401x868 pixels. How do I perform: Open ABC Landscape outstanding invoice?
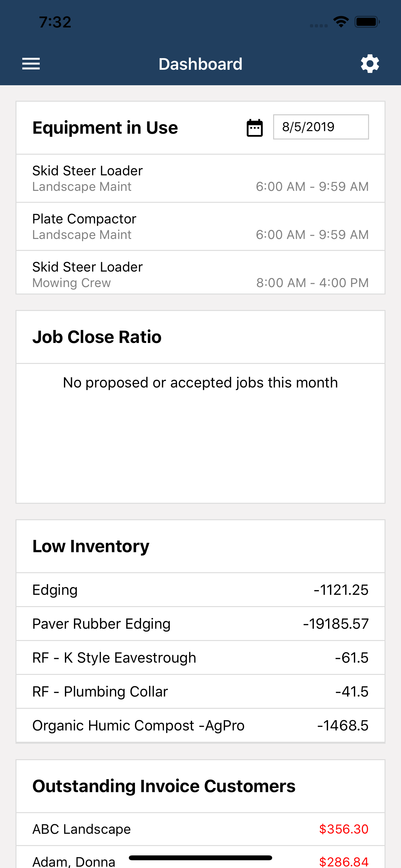coord(200,829)
